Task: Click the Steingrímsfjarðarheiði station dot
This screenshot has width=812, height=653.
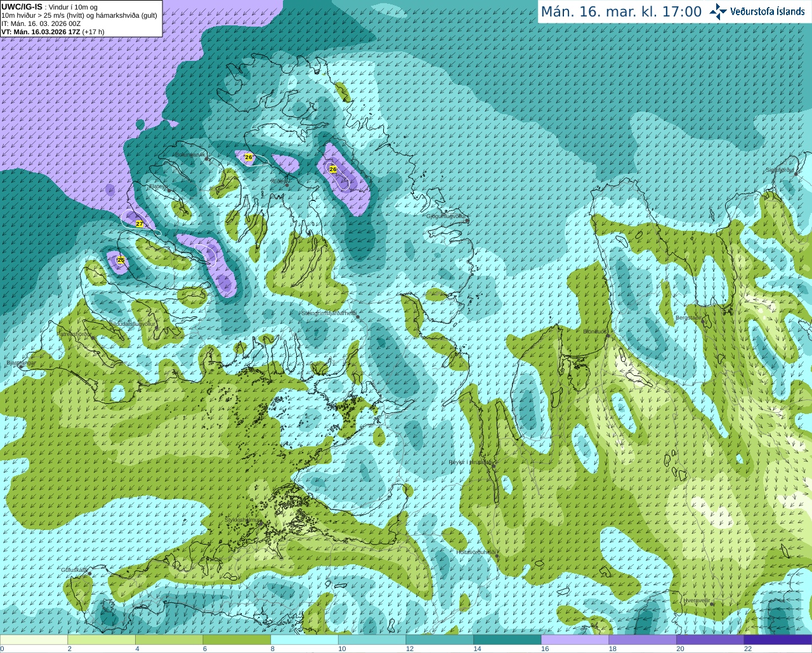Action: pos(358,316)
